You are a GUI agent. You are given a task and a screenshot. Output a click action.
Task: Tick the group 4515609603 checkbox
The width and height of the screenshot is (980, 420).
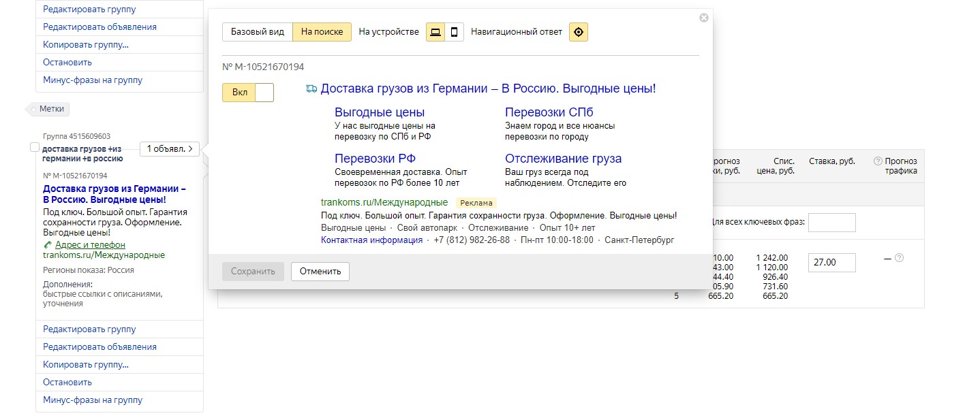pos(35,147)
